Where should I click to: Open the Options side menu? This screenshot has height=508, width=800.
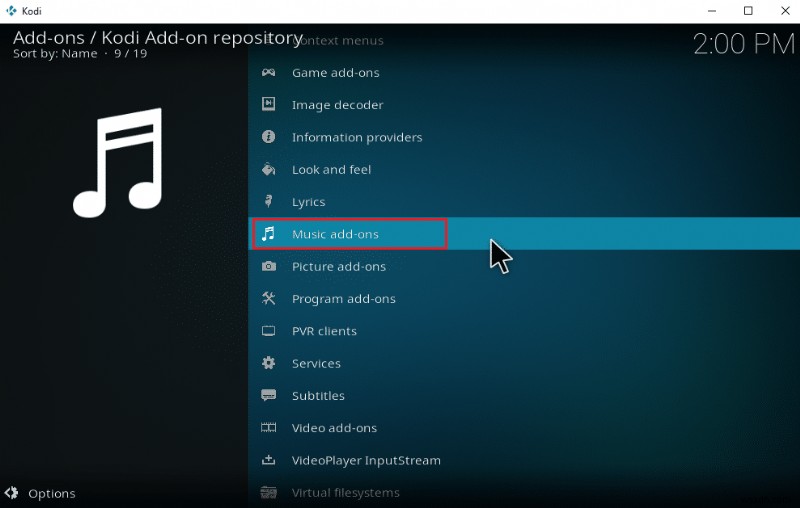click(x=40, y=493)
